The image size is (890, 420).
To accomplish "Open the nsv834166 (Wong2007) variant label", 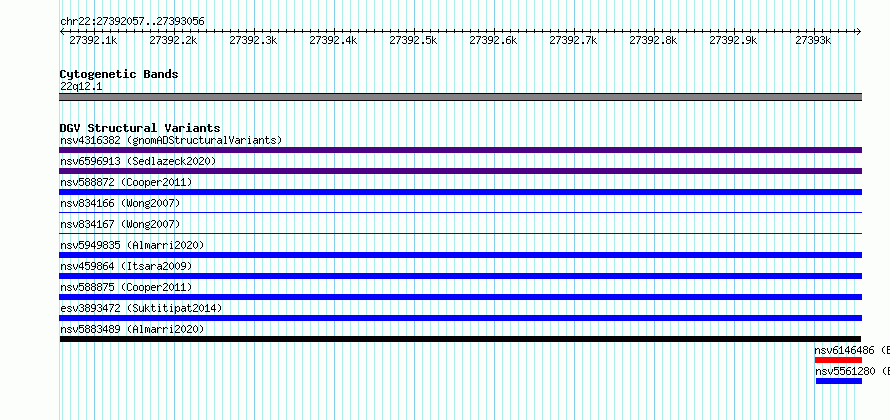I will pyautogui.click(x=120, y=203).
